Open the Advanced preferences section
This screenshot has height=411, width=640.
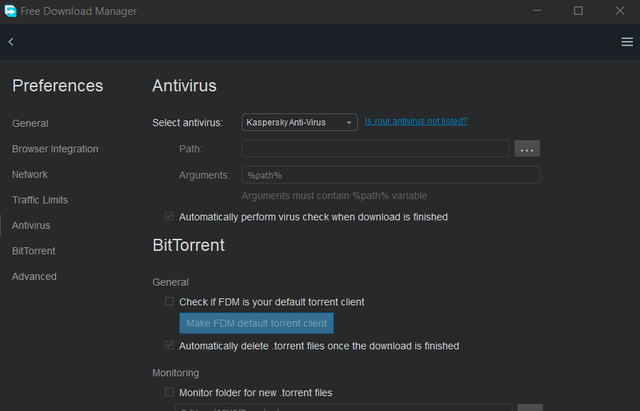pyautogui.click(x=34, y=276)
